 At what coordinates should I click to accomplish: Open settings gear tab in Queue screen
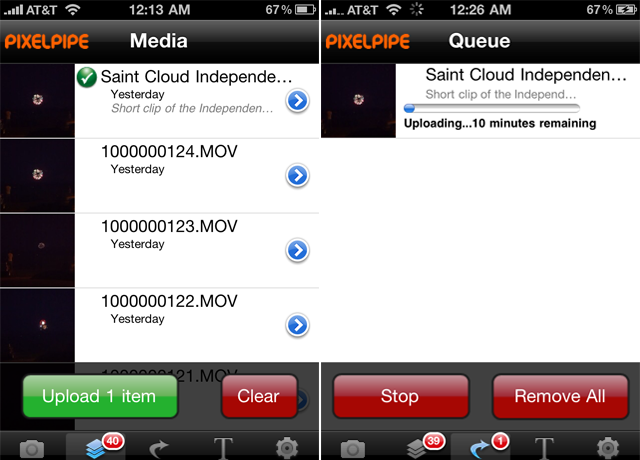point(608,448)
